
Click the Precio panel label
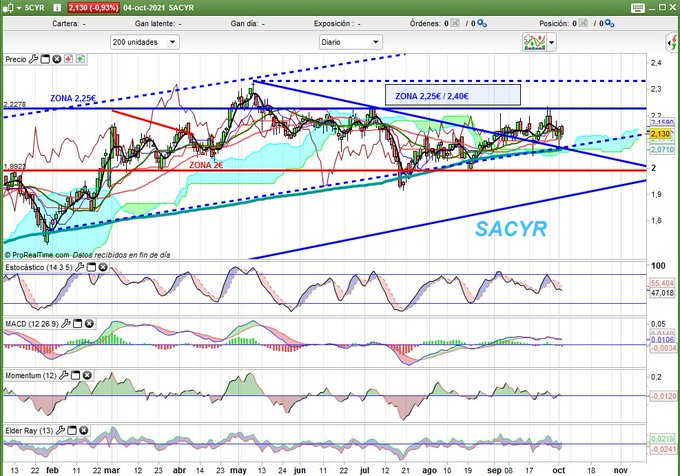click(16, 59)
